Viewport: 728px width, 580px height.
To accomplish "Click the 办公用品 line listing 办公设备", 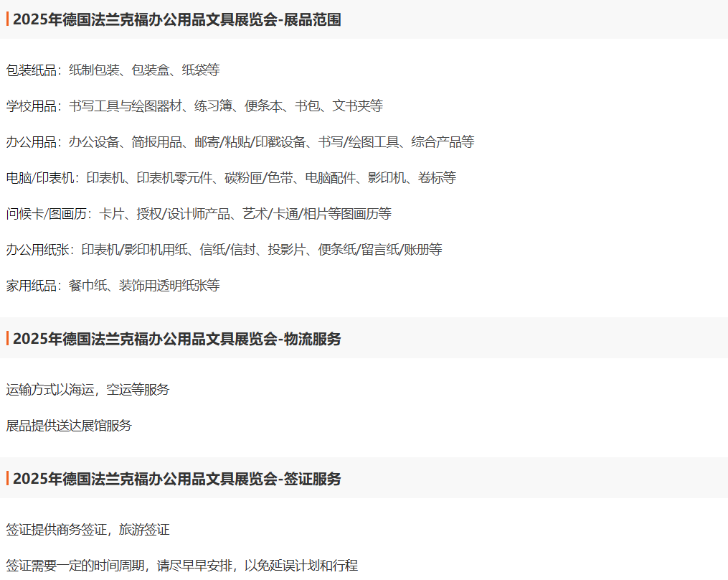I will pyautogui.click(x=240, y=141).
